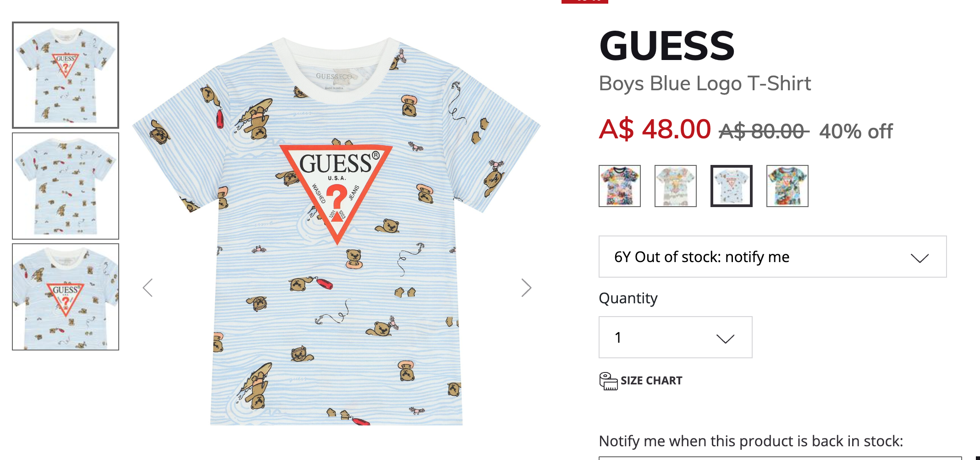
Task: Open the SIZE CHART link
Action: click(651, 381)
